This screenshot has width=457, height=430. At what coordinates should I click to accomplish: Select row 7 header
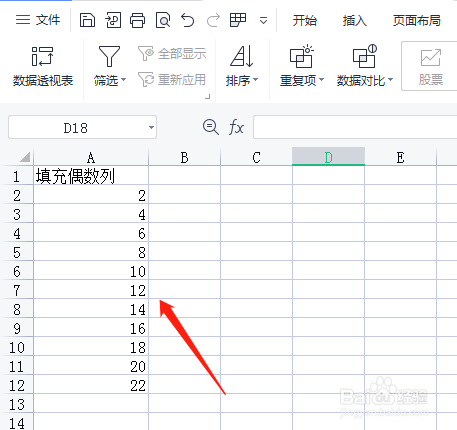[x=17, y=290]
